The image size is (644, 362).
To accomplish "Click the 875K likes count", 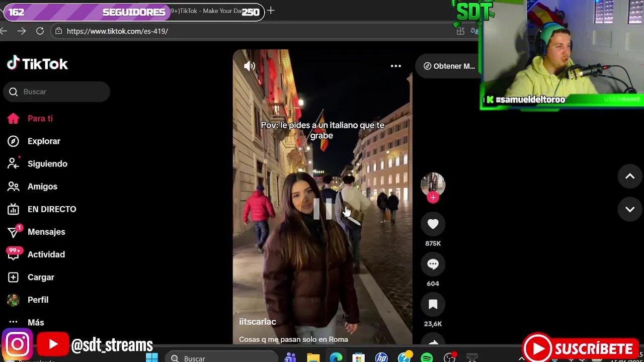I will [x=433, y=243].
